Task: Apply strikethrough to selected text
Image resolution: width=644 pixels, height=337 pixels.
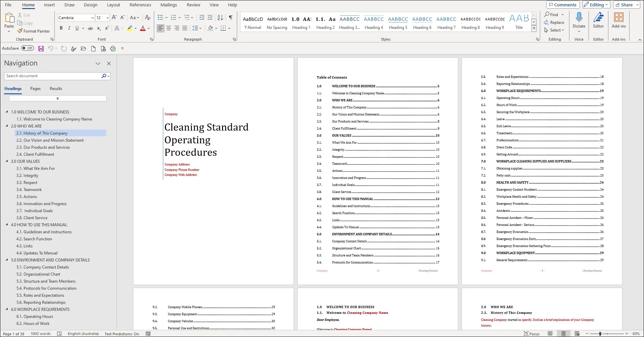Action: 90,28
